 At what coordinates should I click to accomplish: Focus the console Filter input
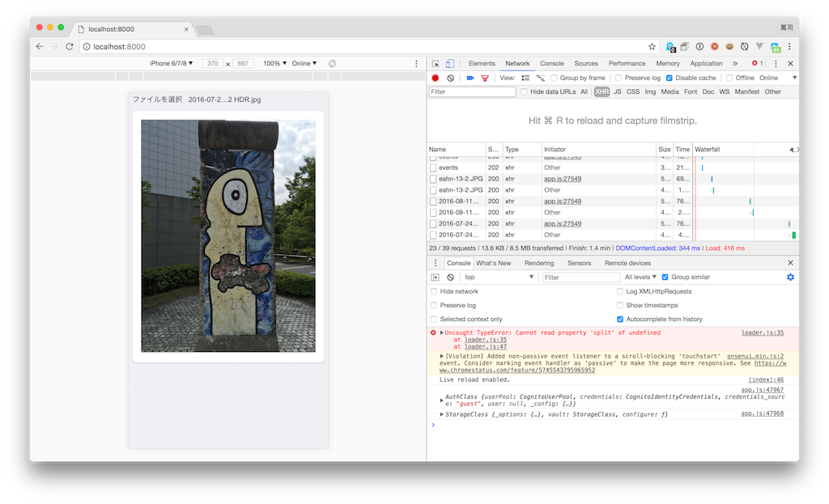point(580,277)
